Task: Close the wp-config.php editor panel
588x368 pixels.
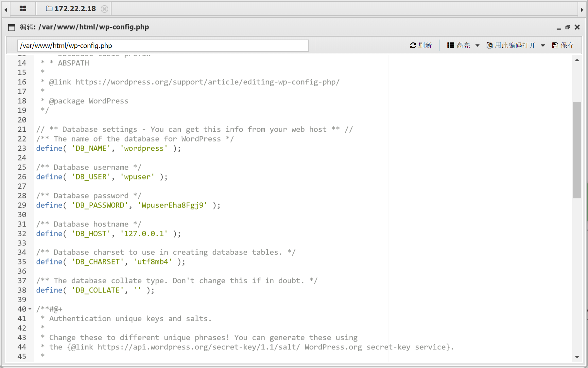Action: point(577,27)
